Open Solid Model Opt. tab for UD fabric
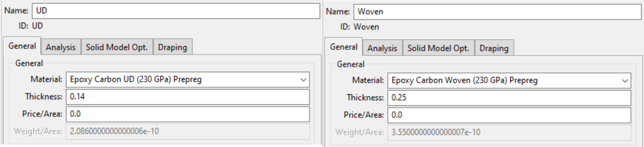Viewport: 644px width, 147px height. [117, 47]
